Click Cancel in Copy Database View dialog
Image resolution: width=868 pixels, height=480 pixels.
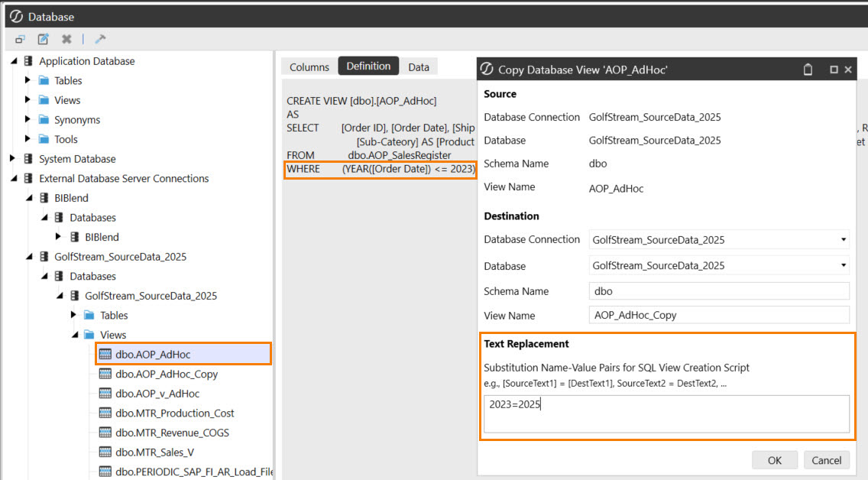[827, 460]
